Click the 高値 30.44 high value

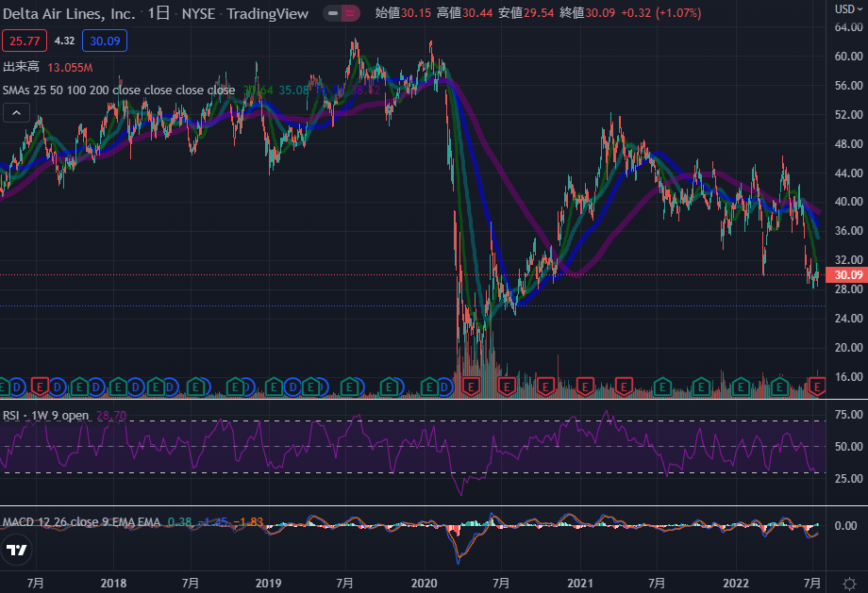pyautogui.click(x=464, y=12)
